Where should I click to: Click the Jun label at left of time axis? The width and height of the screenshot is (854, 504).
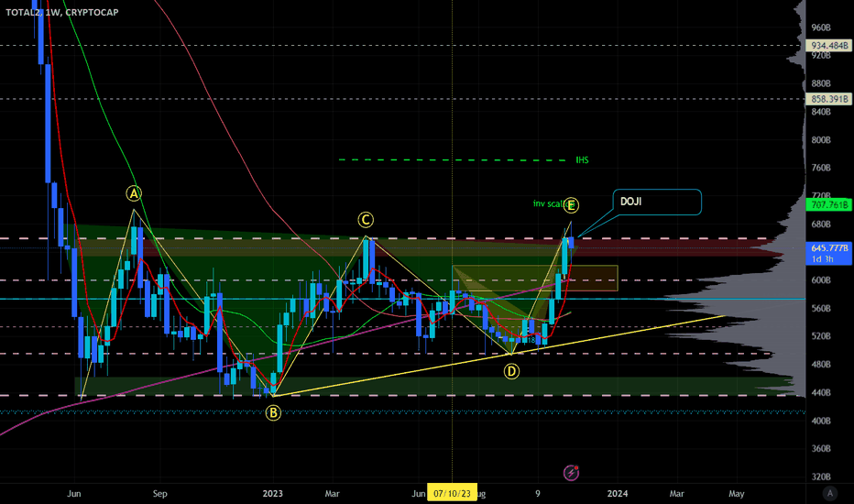click(x=74, y=494)
